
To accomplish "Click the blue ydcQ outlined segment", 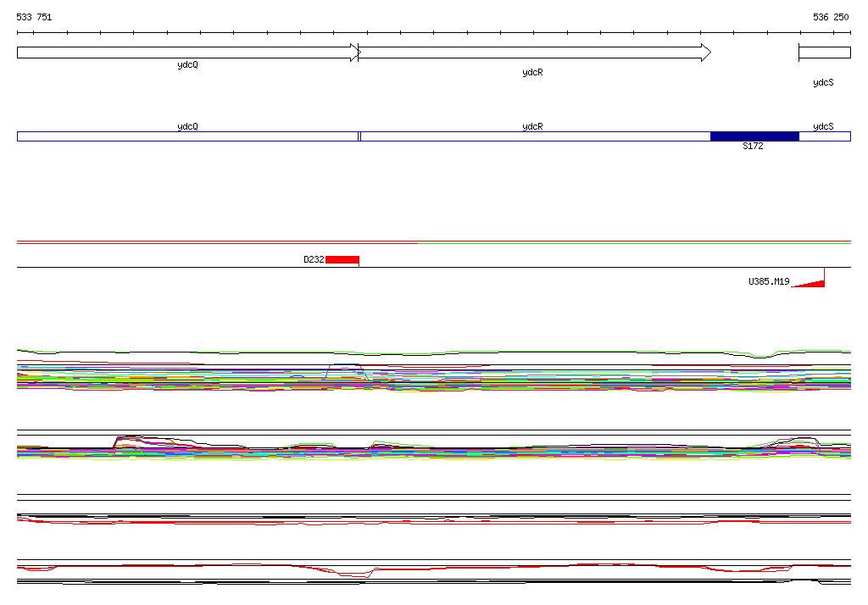I will pos(187,136).
